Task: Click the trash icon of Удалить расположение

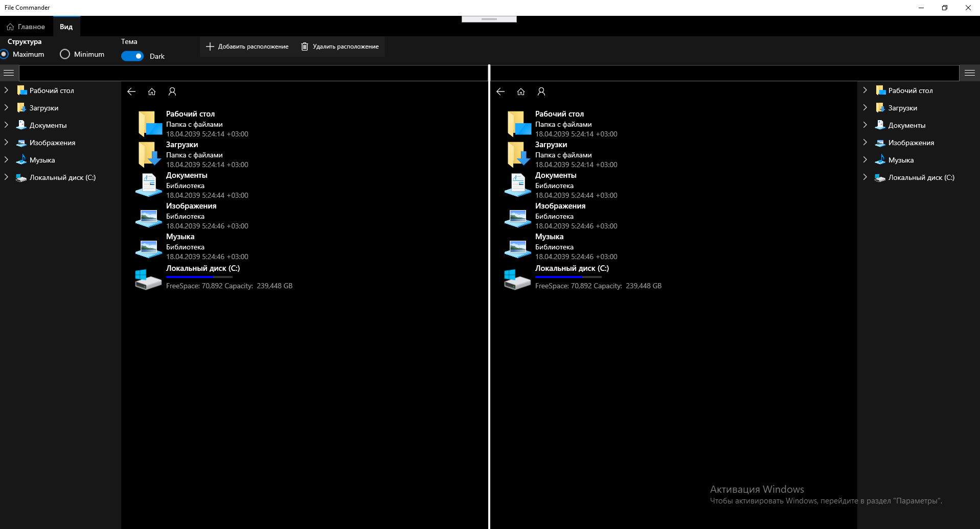Action: point(305,47)
